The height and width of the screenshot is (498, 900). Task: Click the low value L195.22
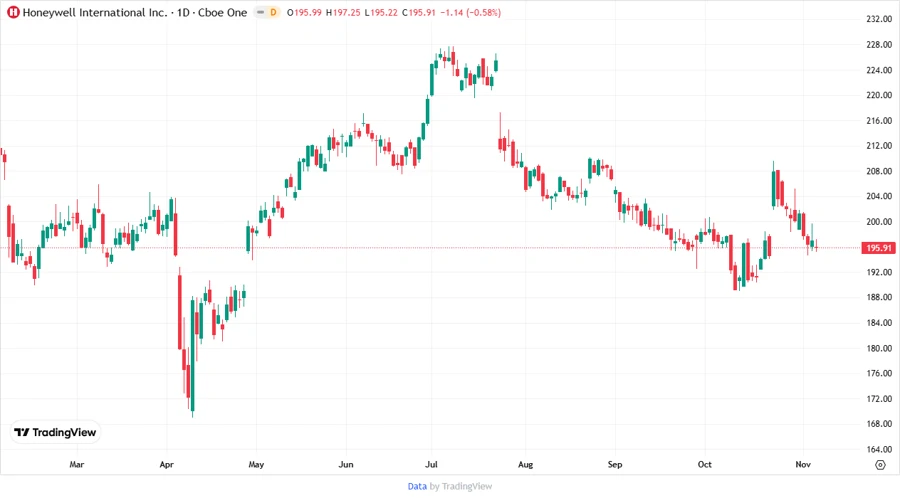(x=381, y=13)
